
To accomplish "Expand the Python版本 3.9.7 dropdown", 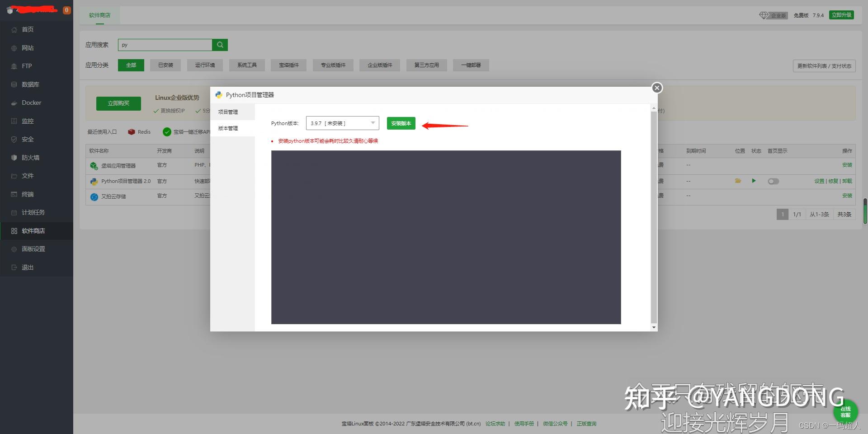I will click(342, 123).
